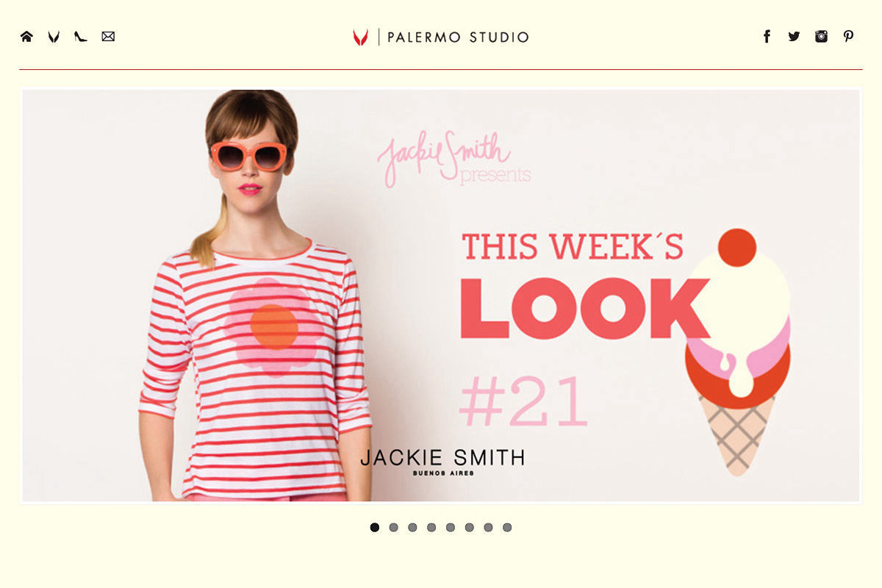Click the Jackie Smith Buenos Aires logo
The width and height of the screenshot is (882, 588).
tap(442, 462)
